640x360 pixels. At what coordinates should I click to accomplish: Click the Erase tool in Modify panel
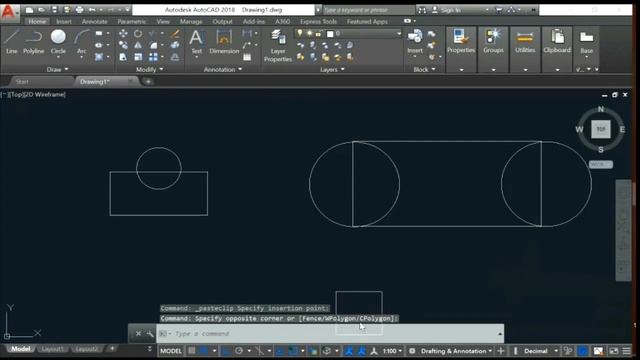point(175,33)
